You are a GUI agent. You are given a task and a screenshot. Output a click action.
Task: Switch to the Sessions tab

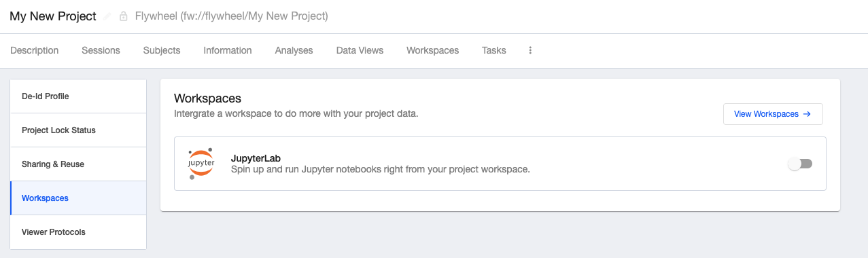[101, 50]
